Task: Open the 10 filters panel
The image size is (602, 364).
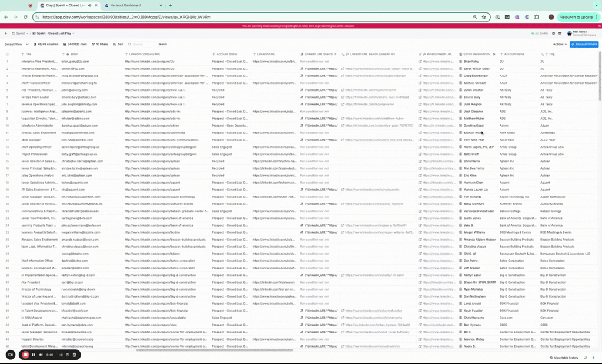Action: tap(100, 44)
